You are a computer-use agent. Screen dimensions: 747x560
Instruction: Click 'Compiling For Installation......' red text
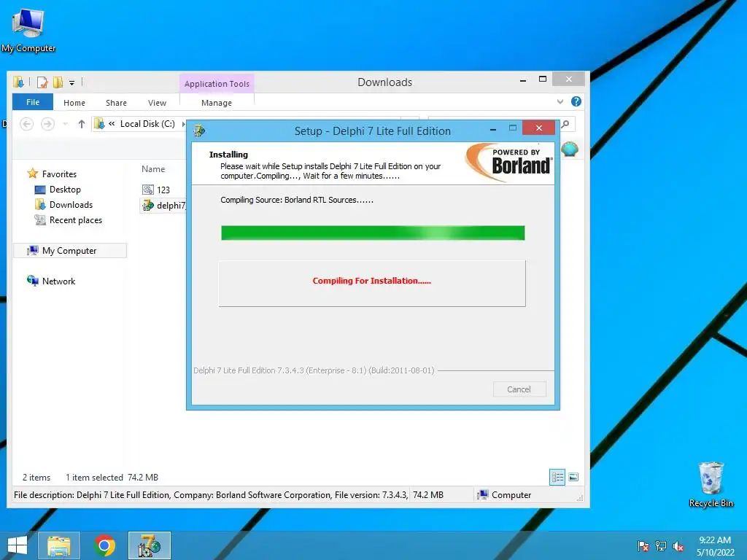tap(371, 281)
